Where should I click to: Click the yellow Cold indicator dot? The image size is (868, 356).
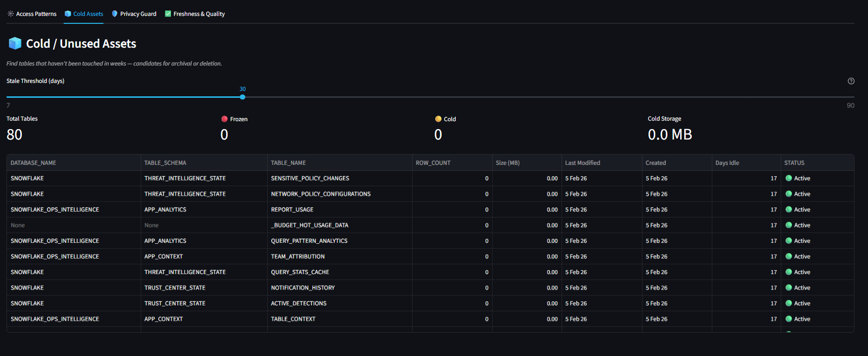[x=438, y=119]
